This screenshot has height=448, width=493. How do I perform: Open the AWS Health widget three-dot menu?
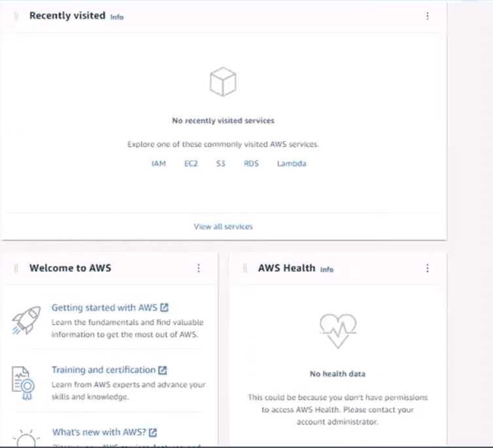428,268
